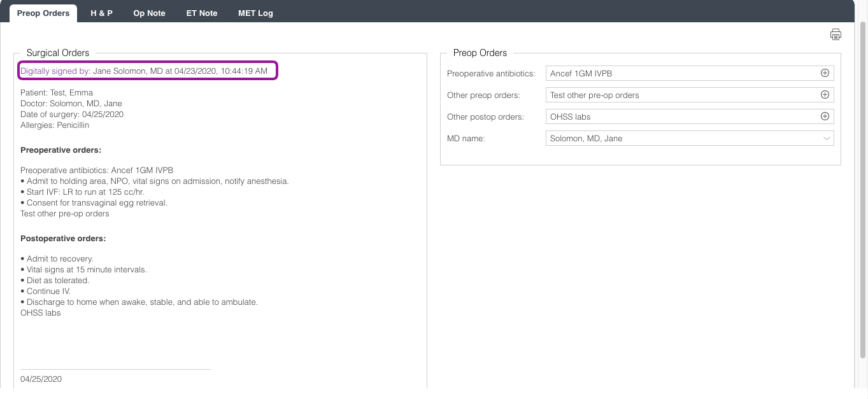Image resolution: width=868 pixels, height=399 pixels.
Task: Click the vertical scrollbar on the right
Action: click(x=863, y=191)
